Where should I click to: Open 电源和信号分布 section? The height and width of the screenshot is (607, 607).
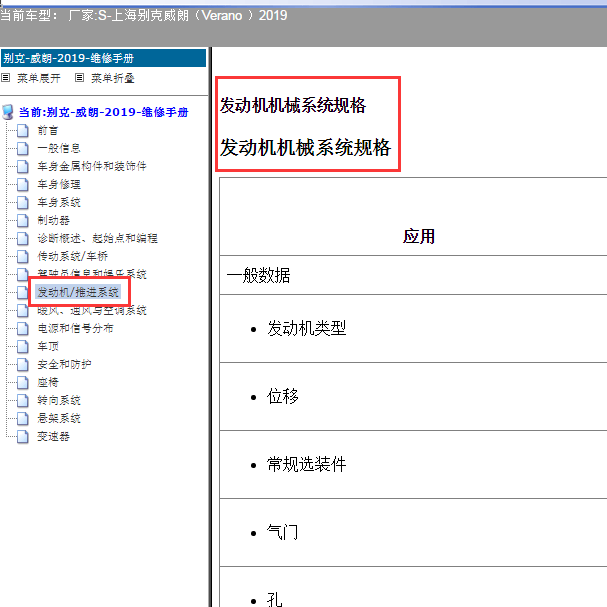tap(75, 328)
